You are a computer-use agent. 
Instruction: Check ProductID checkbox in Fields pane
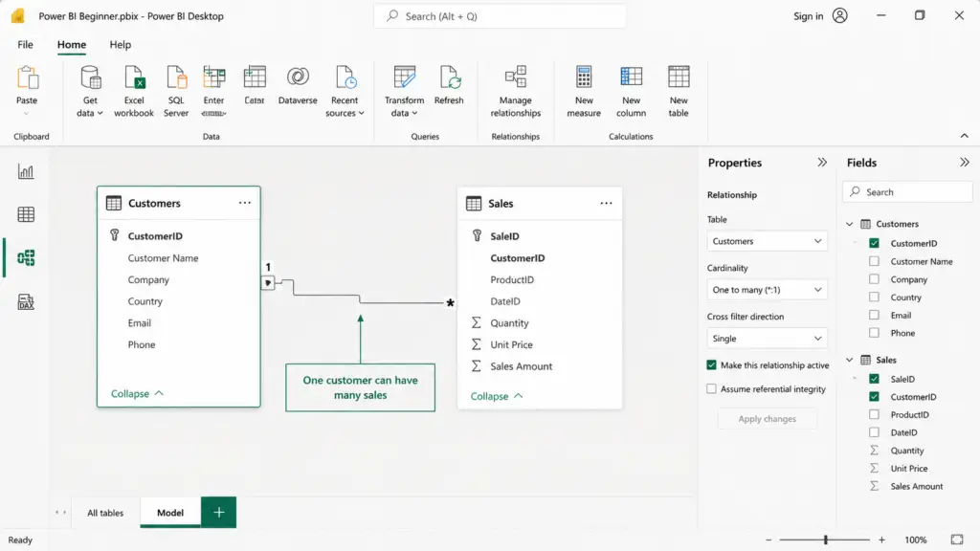pyautogui.click(x=874, y=414)
